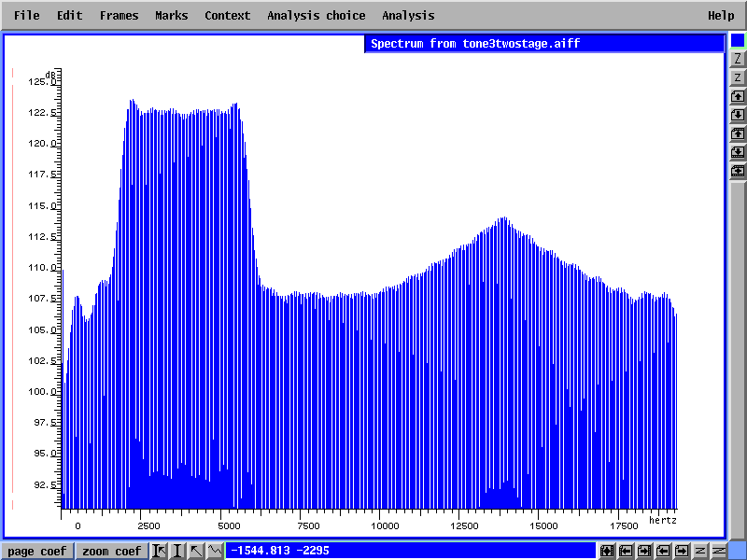Image resolution: width=747 pixels, height=560 pixels.
Task: Click the bottom filmstrip left-arrow icon
Action: click(626, 551)
